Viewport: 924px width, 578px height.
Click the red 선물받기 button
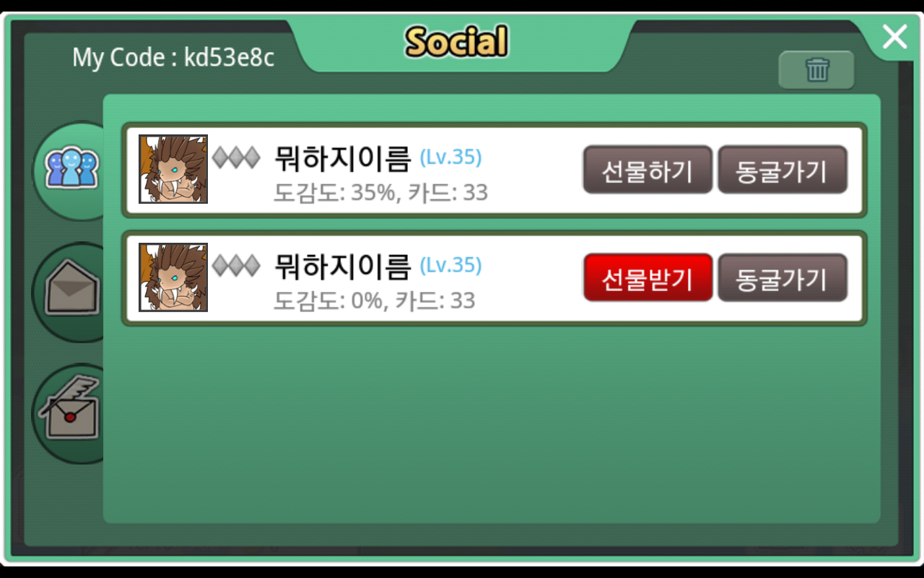click(648, 277)
